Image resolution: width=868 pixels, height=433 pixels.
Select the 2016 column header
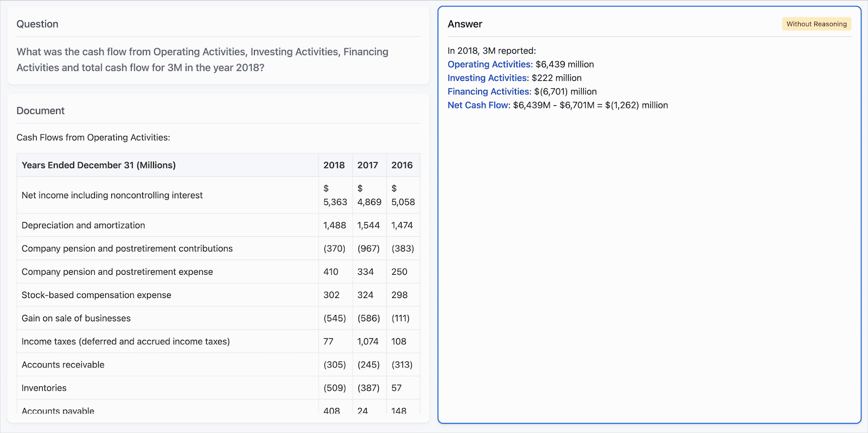point(401,165)
